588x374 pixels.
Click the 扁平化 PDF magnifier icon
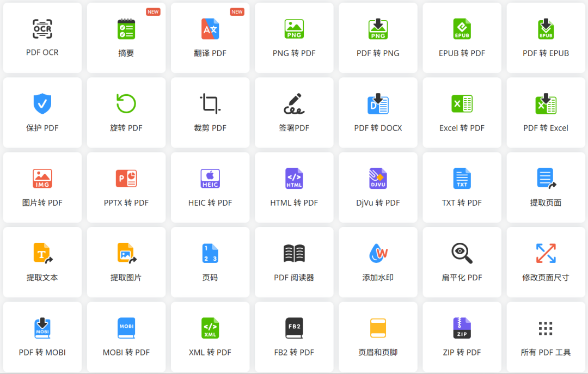[462, 253]
